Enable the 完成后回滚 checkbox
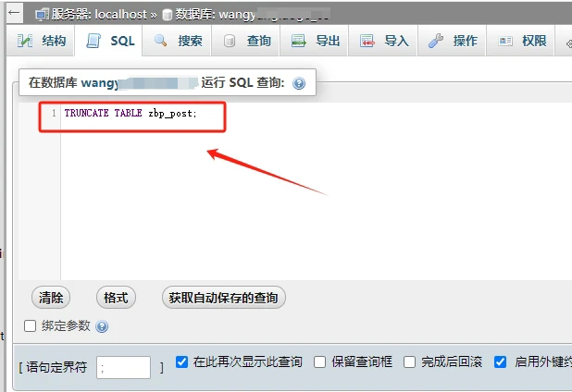Viewport: 572px width, 392px height. (x=409, y=361)
